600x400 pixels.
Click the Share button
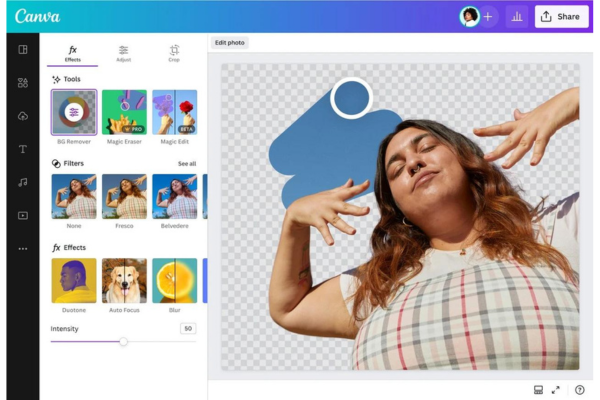560,16
